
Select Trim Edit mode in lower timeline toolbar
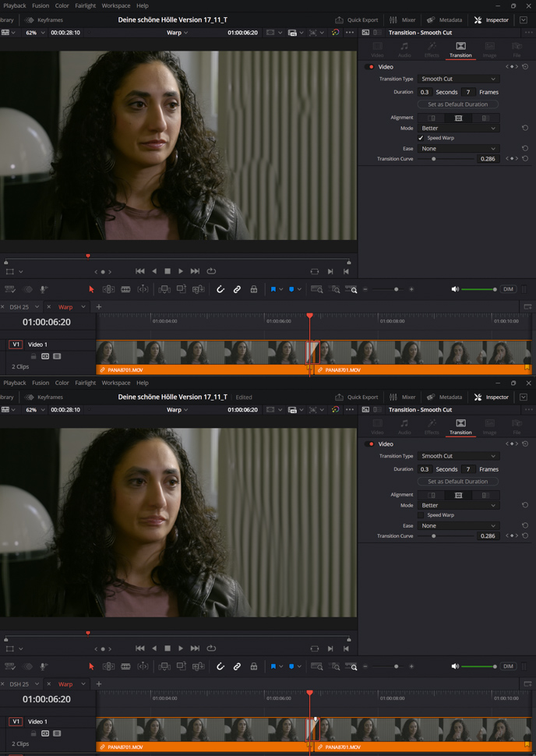[x=108, y=666]
